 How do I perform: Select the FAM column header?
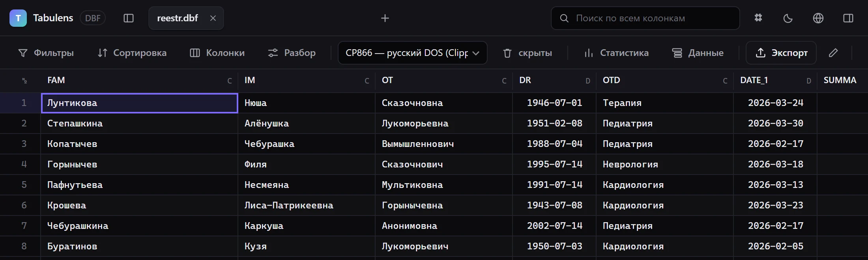tap(139, 80)
